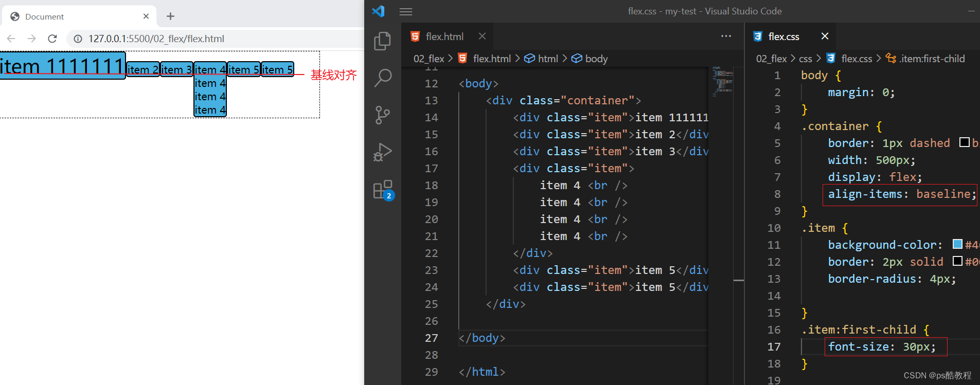The height and width of the screenshot is (385, 980).
Task: Click .item:first-child in the breadcrumb
Action: [925, 59]
